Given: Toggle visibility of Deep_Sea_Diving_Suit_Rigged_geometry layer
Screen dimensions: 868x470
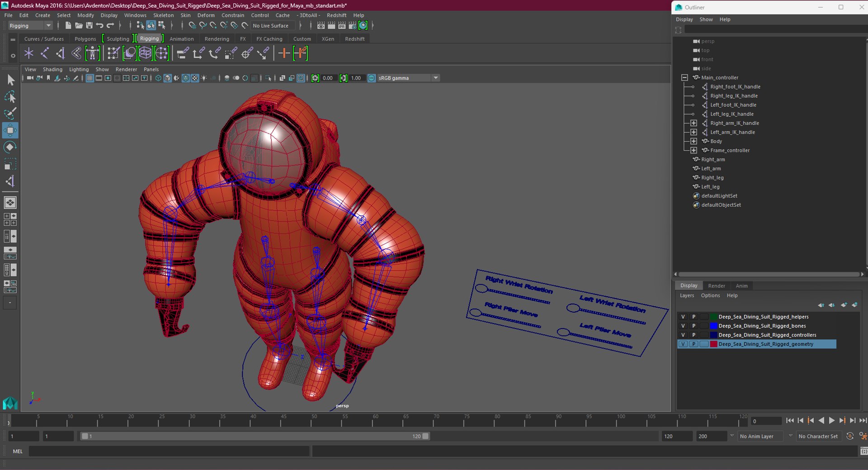Looking at the screenshot, I should (683, 344).
